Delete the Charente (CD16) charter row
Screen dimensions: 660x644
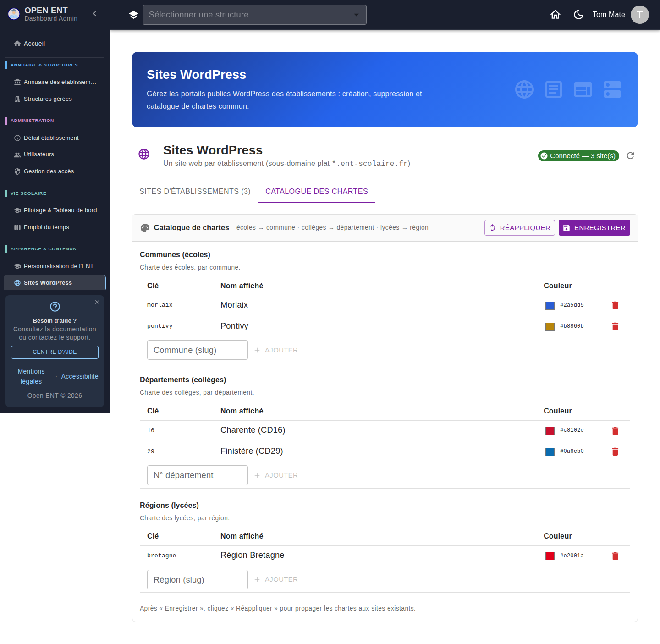tap(615, 431)
